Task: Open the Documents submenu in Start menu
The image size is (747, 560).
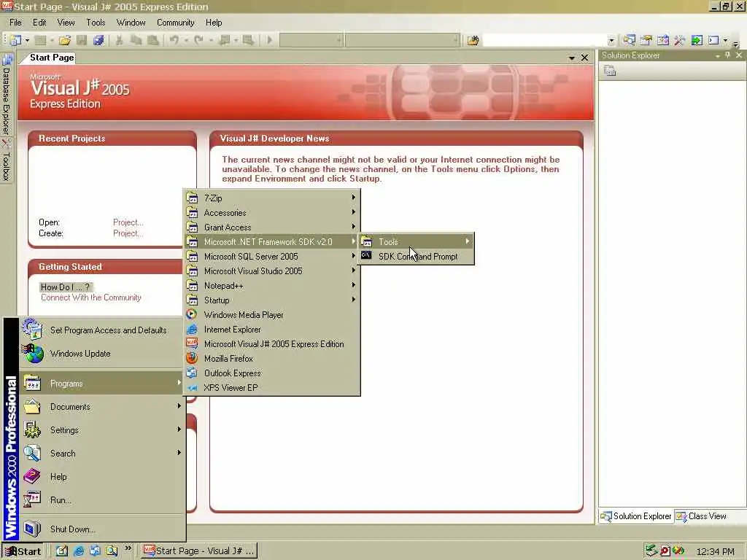Action: pos(101,407)
